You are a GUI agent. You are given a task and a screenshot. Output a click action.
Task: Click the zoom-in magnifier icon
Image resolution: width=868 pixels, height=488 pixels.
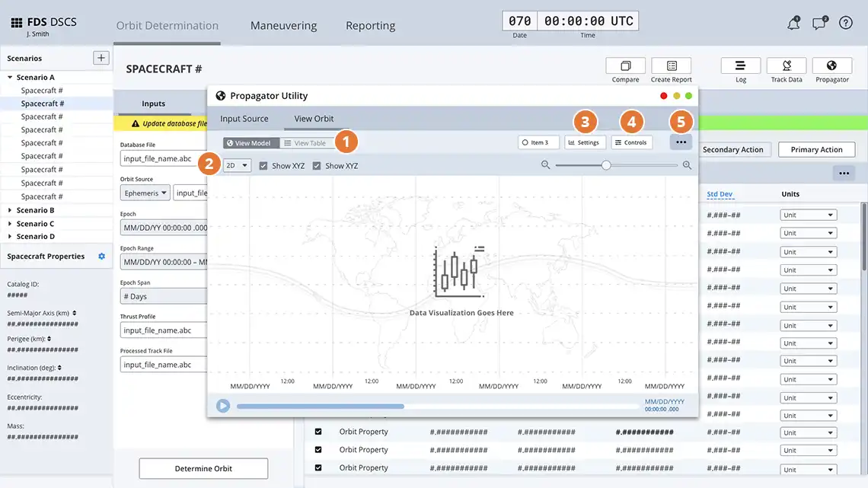687,164
